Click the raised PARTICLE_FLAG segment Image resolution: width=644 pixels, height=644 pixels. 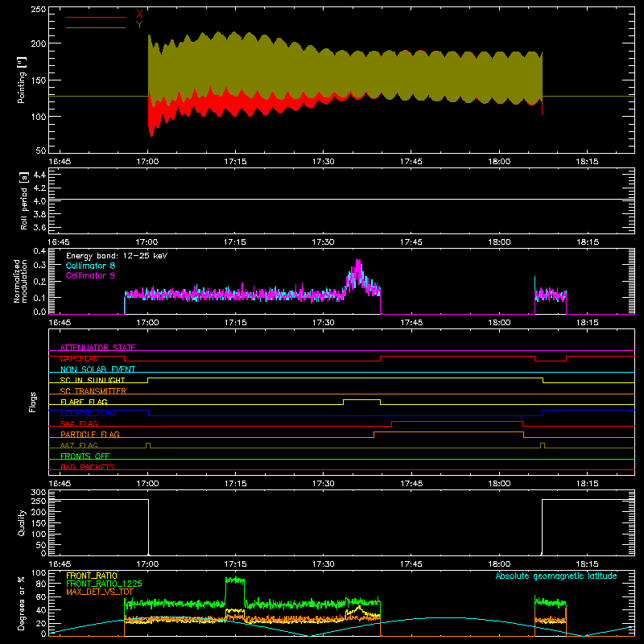pyautogui.click(x=448, y=432)
